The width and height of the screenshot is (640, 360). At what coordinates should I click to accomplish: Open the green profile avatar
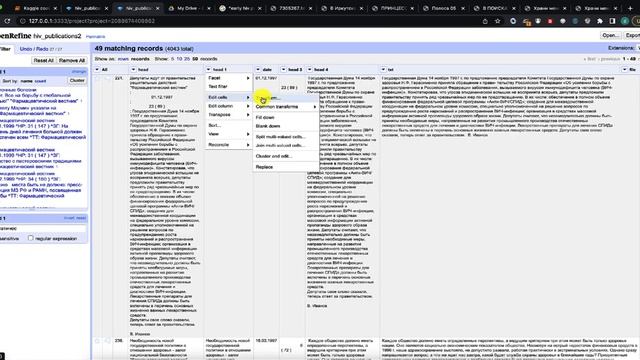[x=624, y=21]
